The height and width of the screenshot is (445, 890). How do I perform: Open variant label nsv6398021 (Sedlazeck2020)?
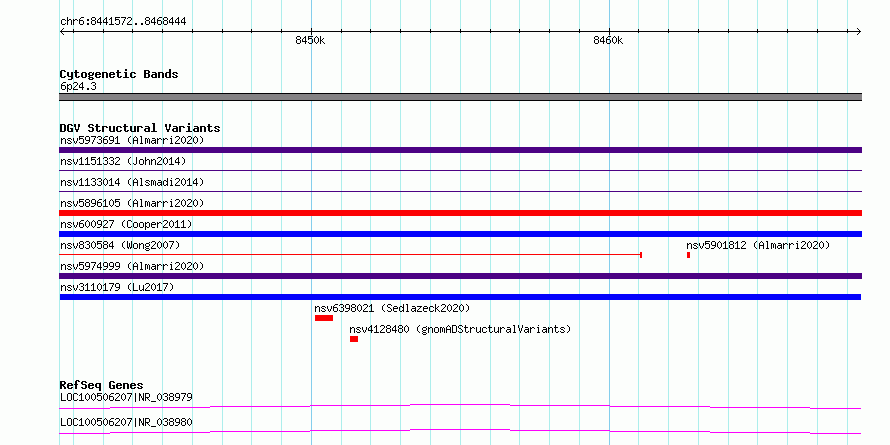pyautogui.click(x=392, y=308)
